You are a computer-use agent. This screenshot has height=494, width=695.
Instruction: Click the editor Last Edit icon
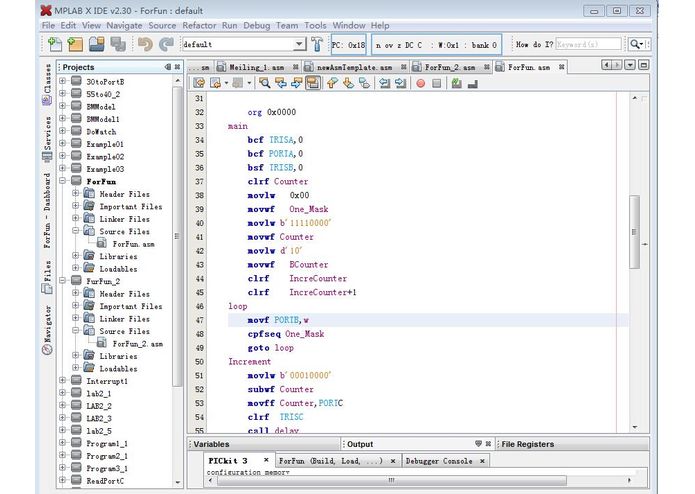[199, 83]
